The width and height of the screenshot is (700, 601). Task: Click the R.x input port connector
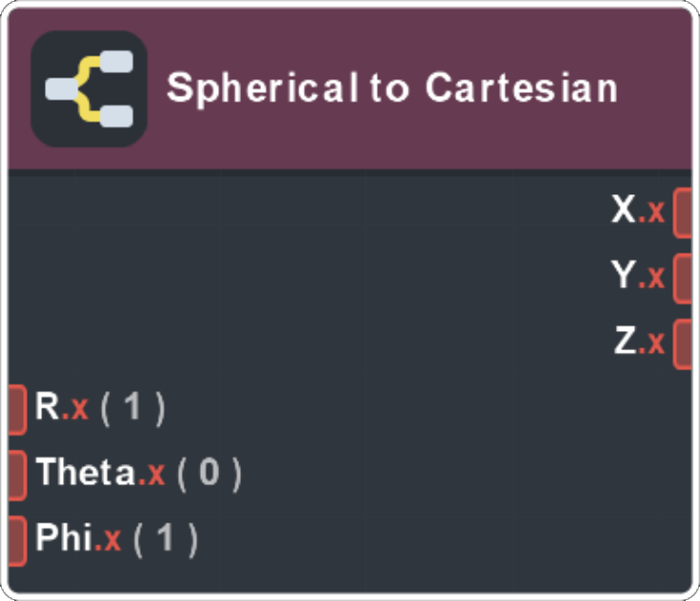tap(16, 410)
